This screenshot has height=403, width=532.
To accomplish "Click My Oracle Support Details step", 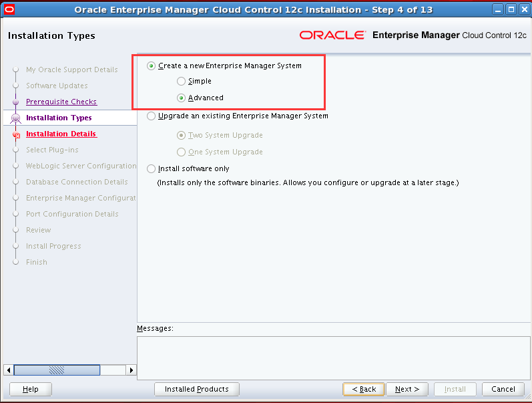I will (72, 70).
